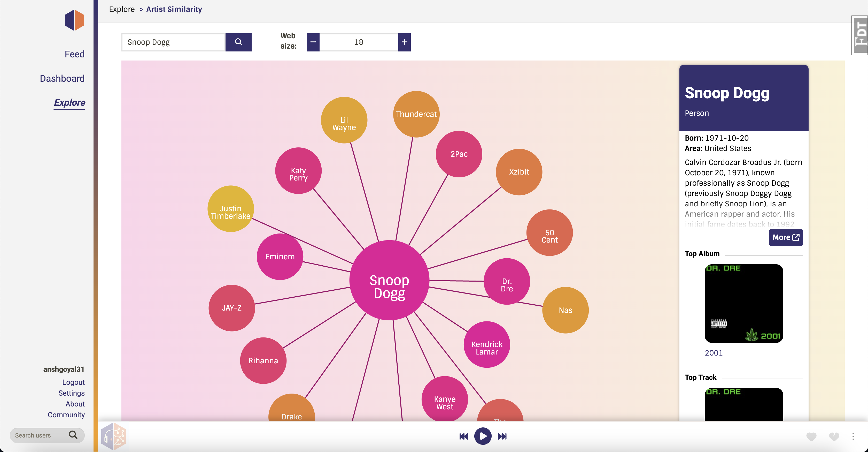Click the Explore breadcrumb link
The image size is (868, 452).
click(122, 9)
